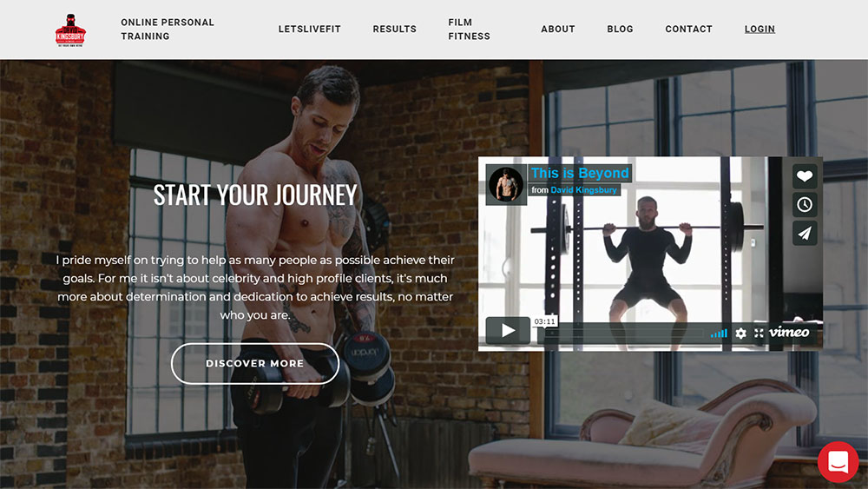The height and width of the screenshot is (489, 868).
Task: Visit the Blog section
Action: 620,29
